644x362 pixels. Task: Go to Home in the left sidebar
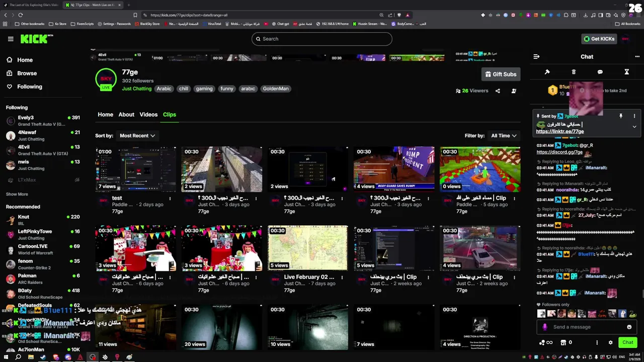click(19, 60)
